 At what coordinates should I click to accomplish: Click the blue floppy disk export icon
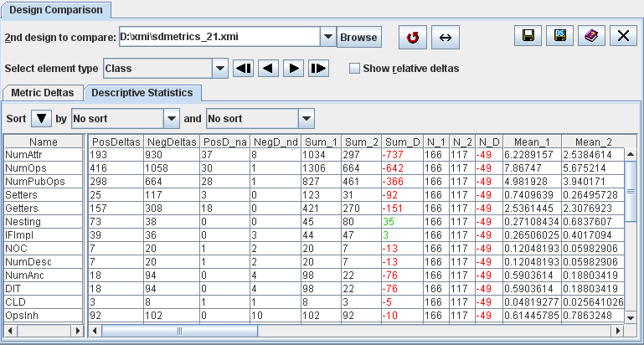(x=559, y=36)
